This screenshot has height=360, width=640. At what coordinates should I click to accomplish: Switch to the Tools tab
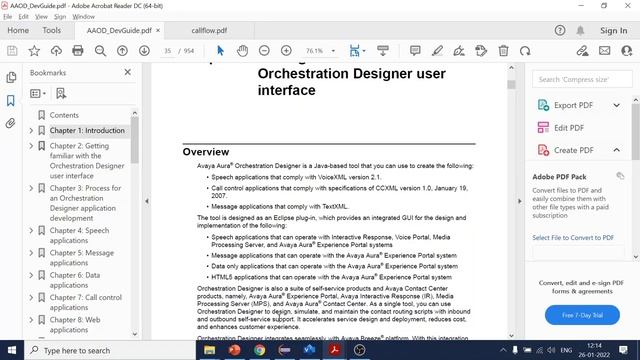[51, 31]
